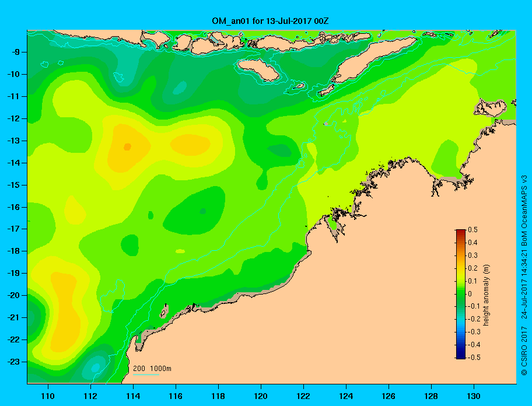This screenshot has width=532, height=406.
Task: Select the -0.3 color bar label
Action: [x=474, y=332]
